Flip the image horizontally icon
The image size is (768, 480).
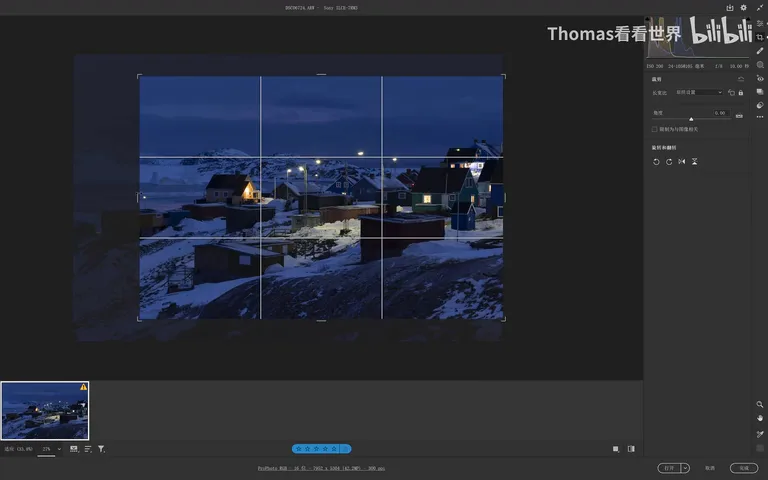coord(682,162)
